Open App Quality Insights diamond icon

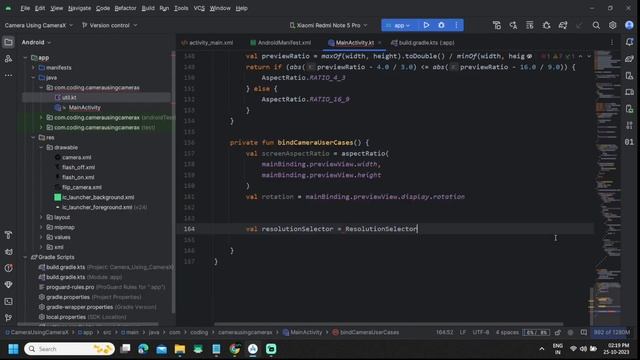pyautogui.click(x=8, y=284)
